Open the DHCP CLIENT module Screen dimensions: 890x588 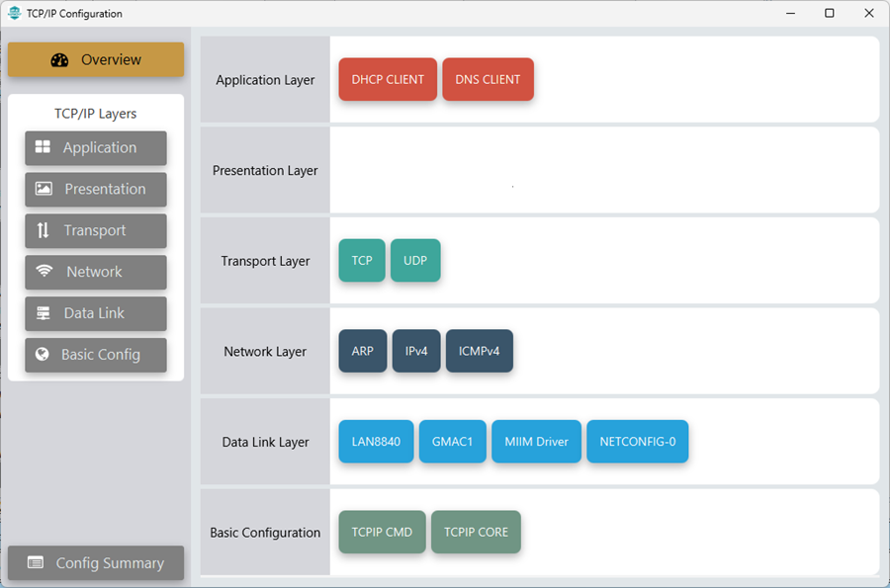(388, 80)
